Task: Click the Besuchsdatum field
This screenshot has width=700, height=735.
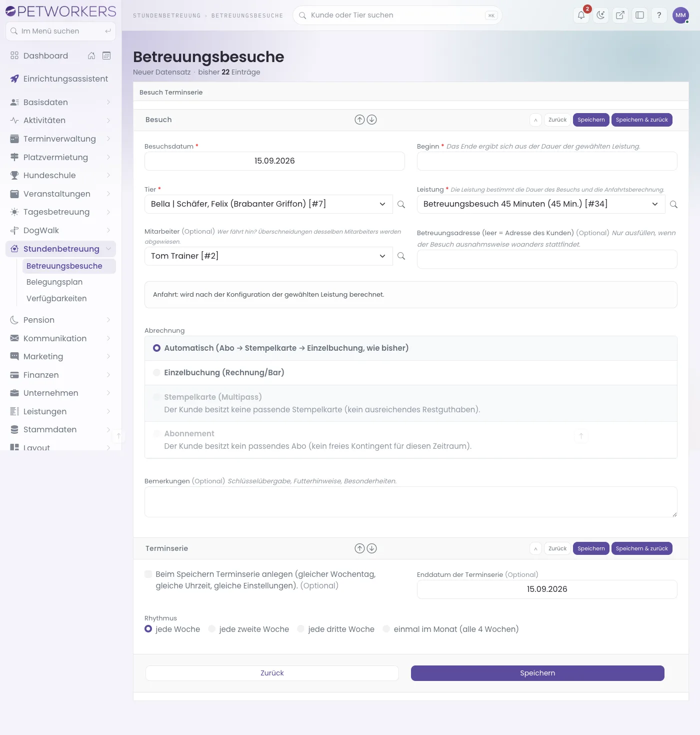Action: coord(274,161)
